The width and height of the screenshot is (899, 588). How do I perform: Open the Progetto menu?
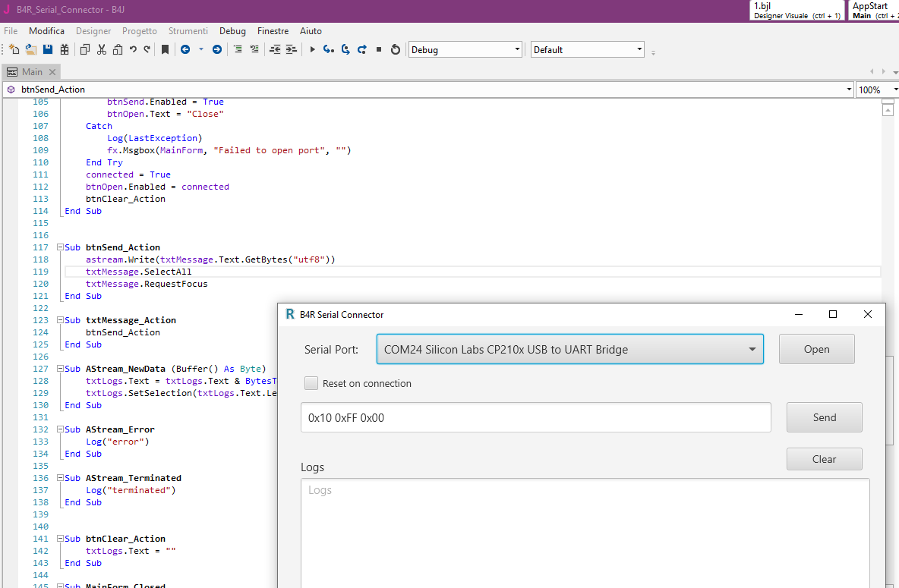pyautogui.click(x=139, y=31)
